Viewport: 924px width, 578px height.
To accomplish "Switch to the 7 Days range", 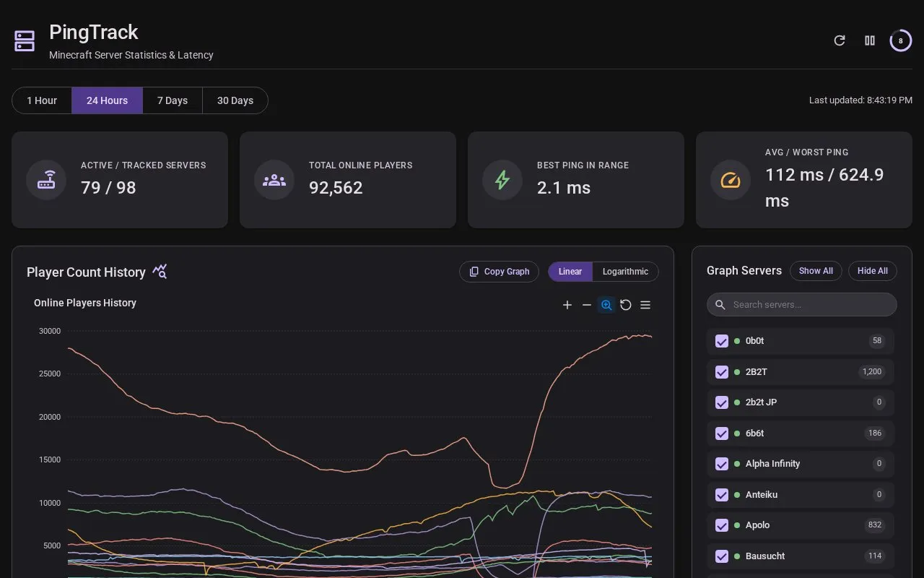I will pyautogui.click(x=173, y=100).
